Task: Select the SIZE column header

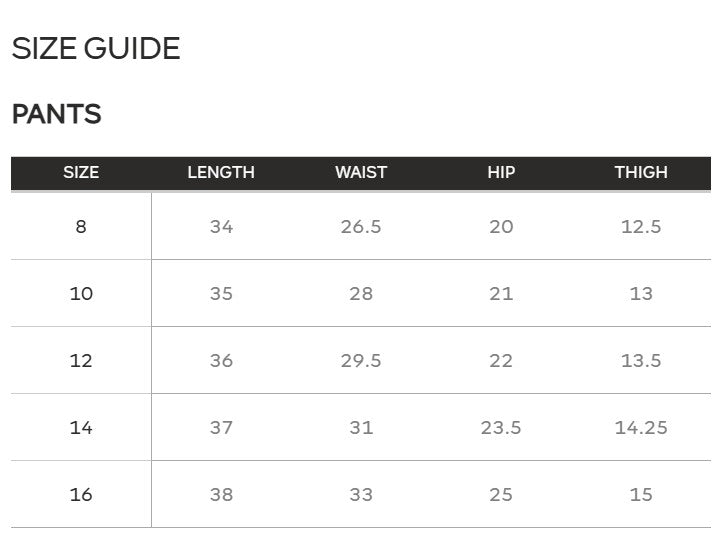Action: coord(81,173)
